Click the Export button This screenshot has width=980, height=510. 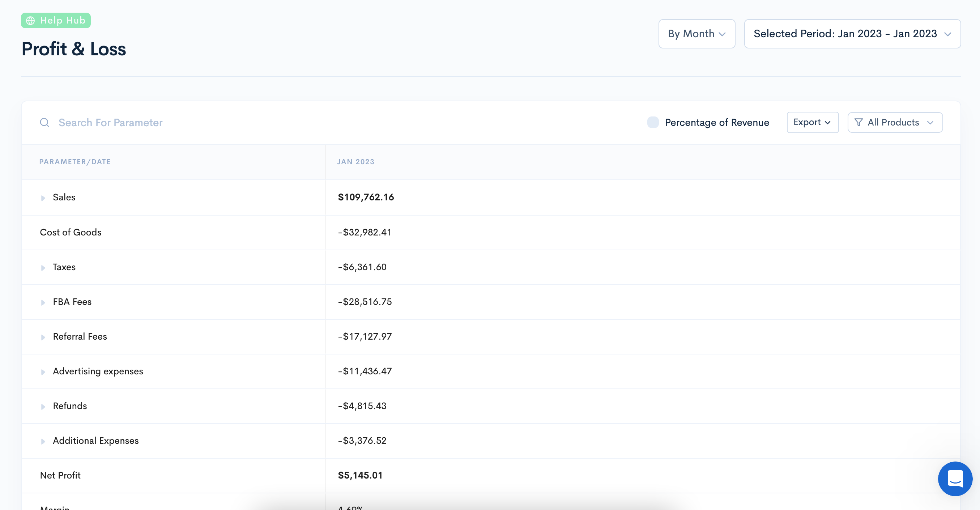tap(812, 122)
